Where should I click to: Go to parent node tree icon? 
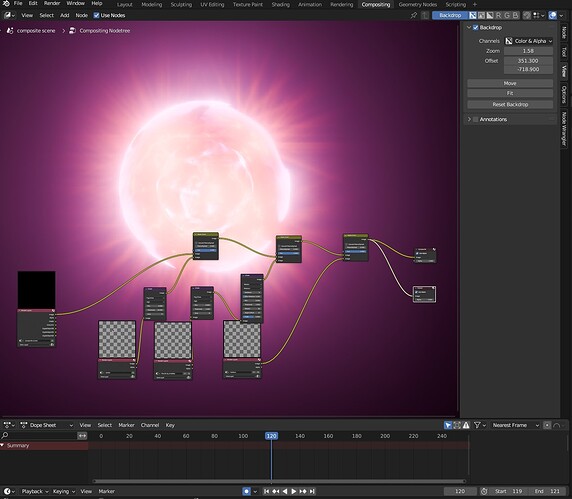pos(425,15)
